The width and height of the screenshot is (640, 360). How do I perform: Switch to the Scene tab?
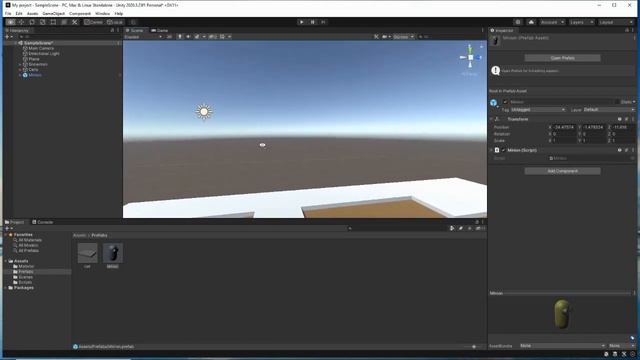135,31
